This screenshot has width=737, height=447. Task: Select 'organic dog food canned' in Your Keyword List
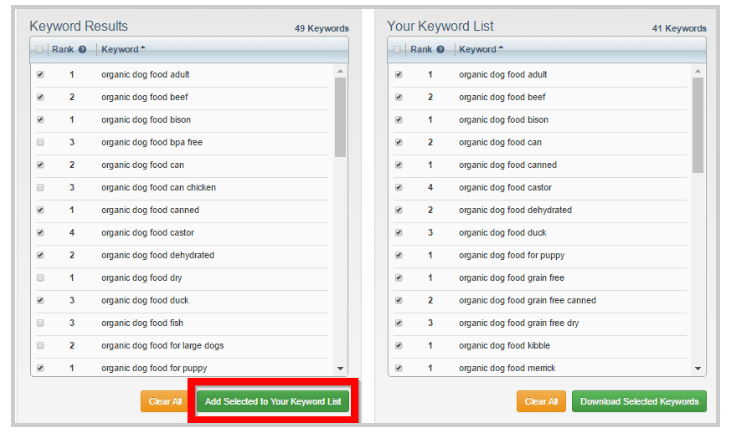(x=508, y=165)
